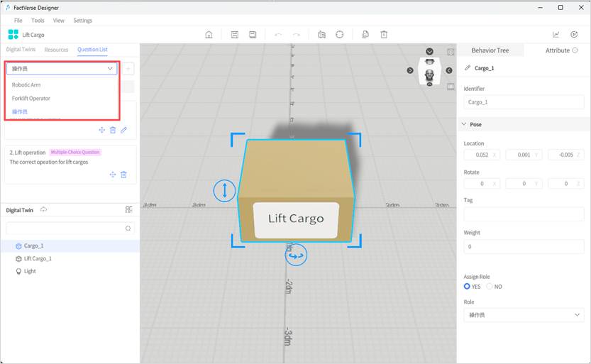Select Lift Cargo_1 in the Digital Twin list
Image resolution: width=591 pixels, height=364 pixels.
coord(38,259)
